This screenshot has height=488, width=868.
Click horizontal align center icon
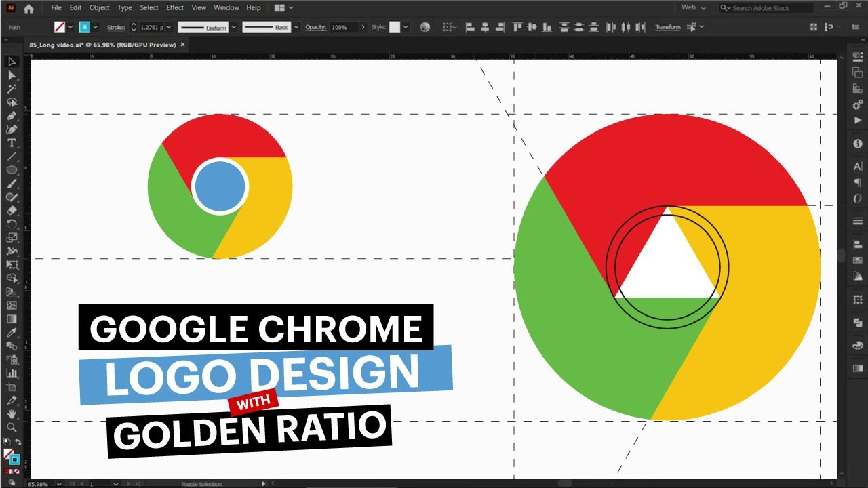click(x=485, y=27)
